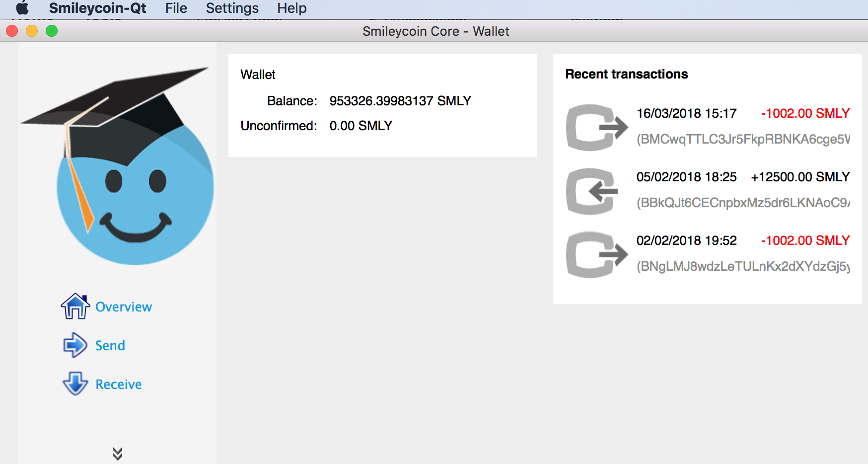Click received icon for 05/02/2018 transaction
Viewport: 868px width, 464px height.
pyautogui.click(x=593, y=191)
